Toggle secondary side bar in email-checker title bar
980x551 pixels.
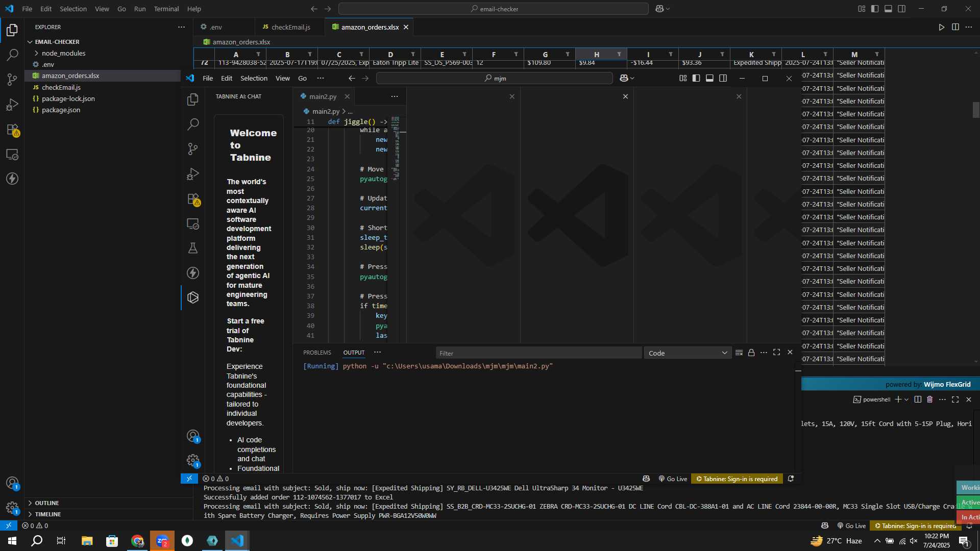point(902,9)
